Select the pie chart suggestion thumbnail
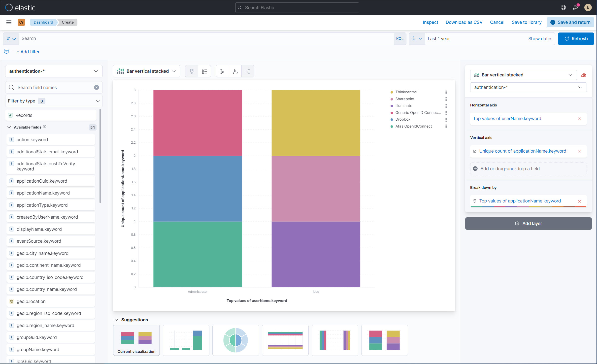Viewport: 597px width, 364px height. (x=236, y=340)
